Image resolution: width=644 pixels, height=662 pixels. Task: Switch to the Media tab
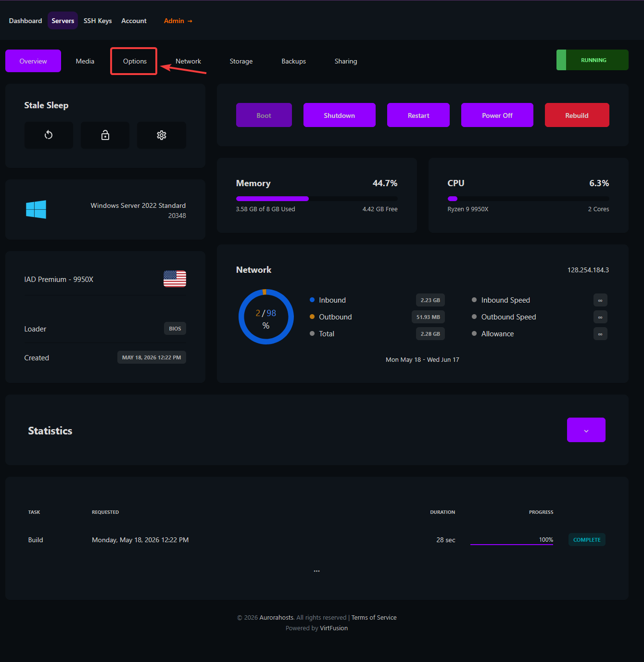[x=85, y=61]
